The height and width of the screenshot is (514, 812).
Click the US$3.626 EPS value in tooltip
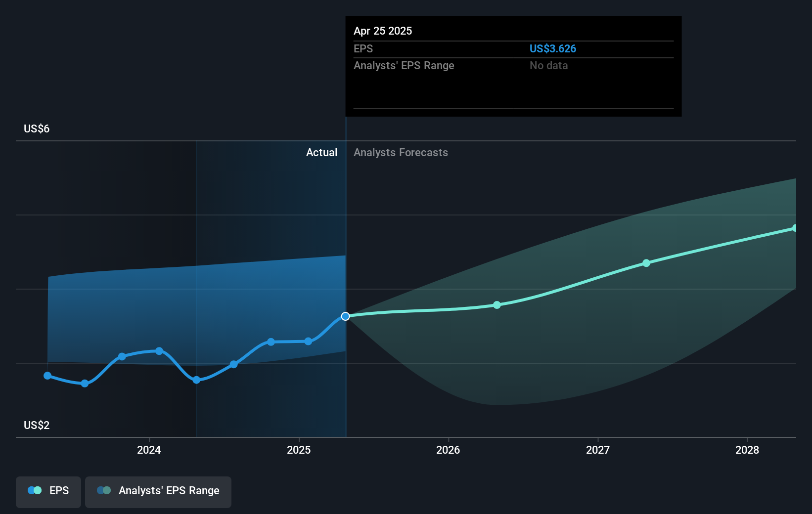click(x=553, y=49)
